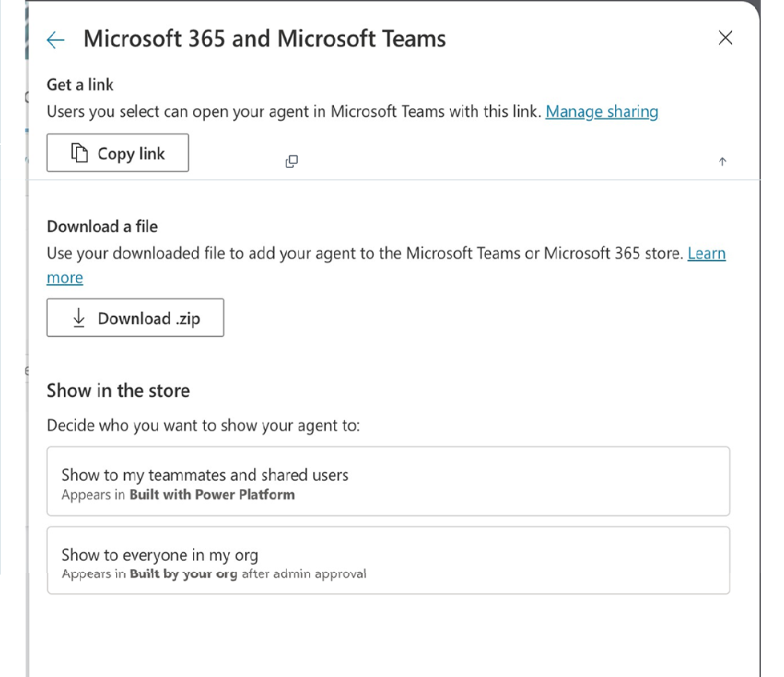Go back using the left arrow icon
This screenshot has height=677, width=784.
[55, 39]
